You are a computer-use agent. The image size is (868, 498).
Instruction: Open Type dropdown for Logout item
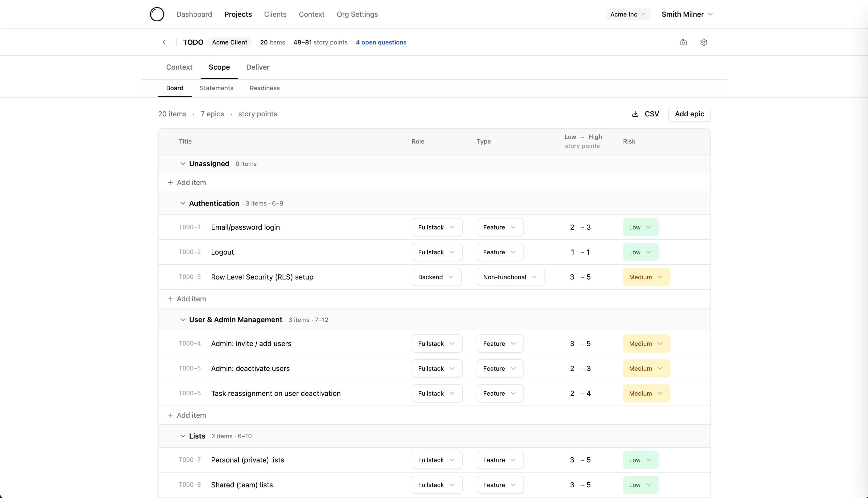pyautogui.click(x=500, y=252)
